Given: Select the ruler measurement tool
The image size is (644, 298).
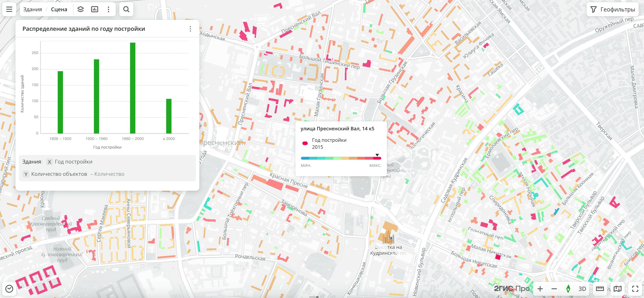Looking at the screenshot, I should point(600,289).
